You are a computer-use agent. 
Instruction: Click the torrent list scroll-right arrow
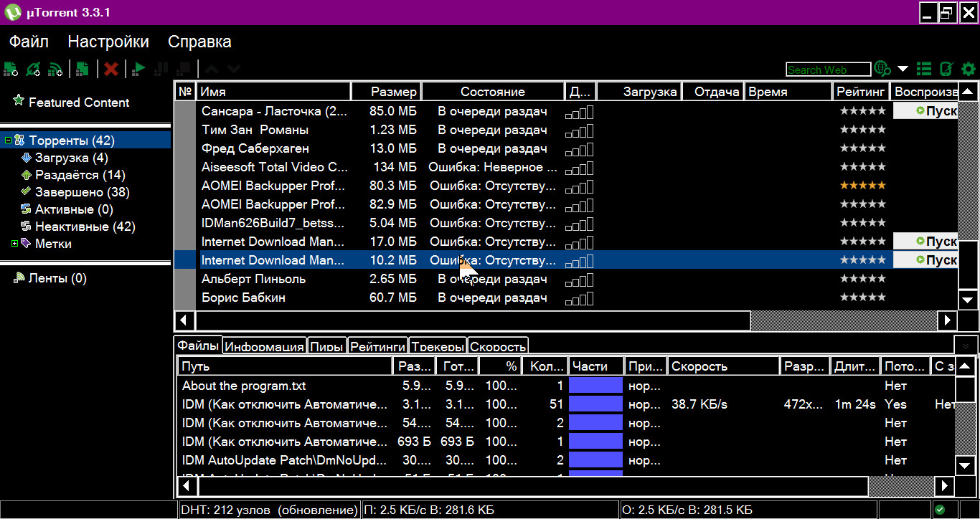pos(948,320)
